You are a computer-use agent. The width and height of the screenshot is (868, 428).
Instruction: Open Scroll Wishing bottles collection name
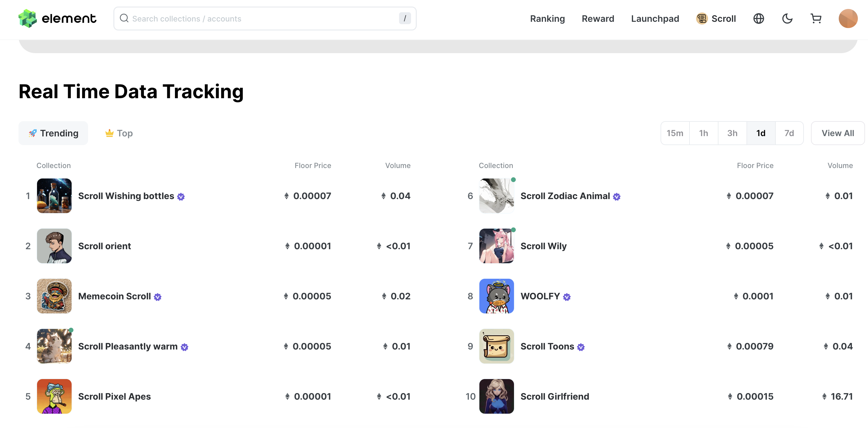pyautogui.click(x=126, y=196)
